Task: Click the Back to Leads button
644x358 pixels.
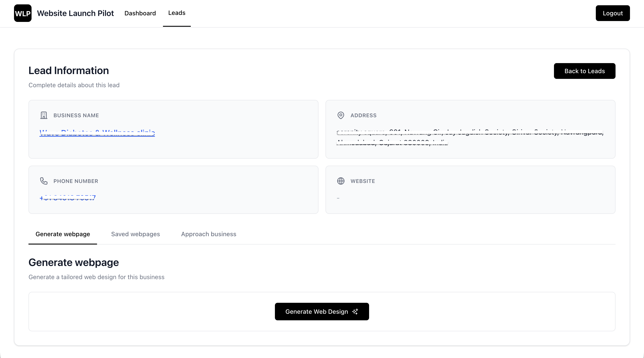Action: click(x=584, y=71)
